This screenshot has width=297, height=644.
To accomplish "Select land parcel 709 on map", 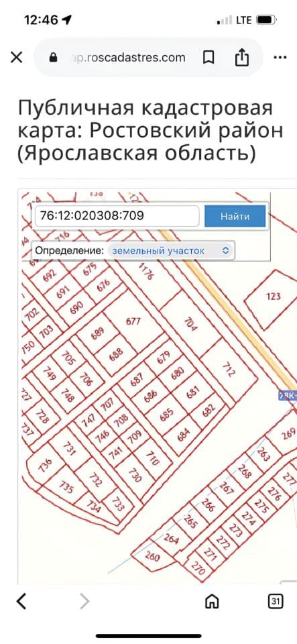I will (x=134, y=436).
